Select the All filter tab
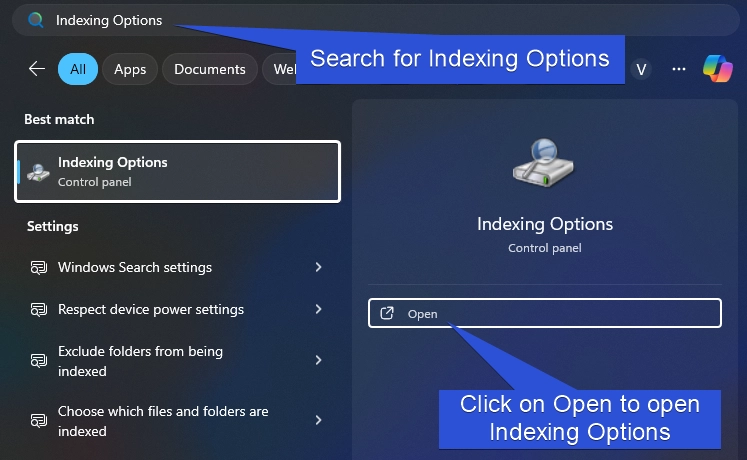The width and height of the screenshot is (747, 460). [x=78, y=69]
